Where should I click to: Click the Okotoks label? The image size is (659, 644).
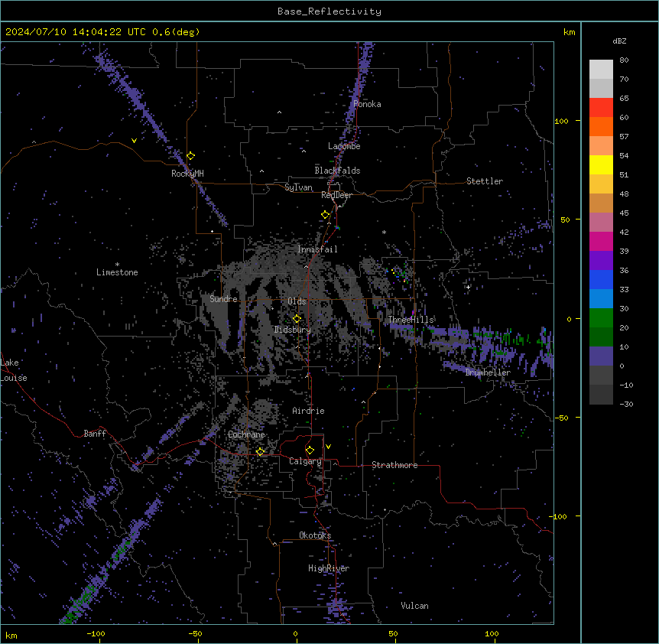point(315,535)
